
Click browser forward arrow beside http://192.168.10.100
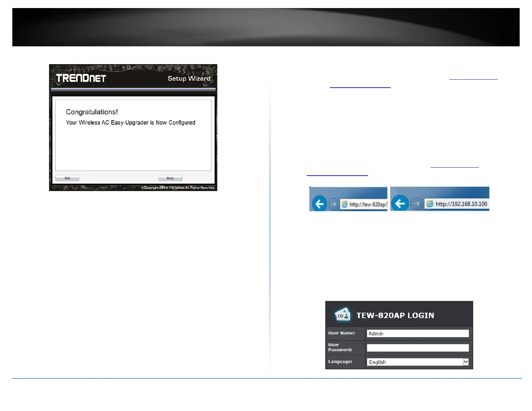[416, 203]
